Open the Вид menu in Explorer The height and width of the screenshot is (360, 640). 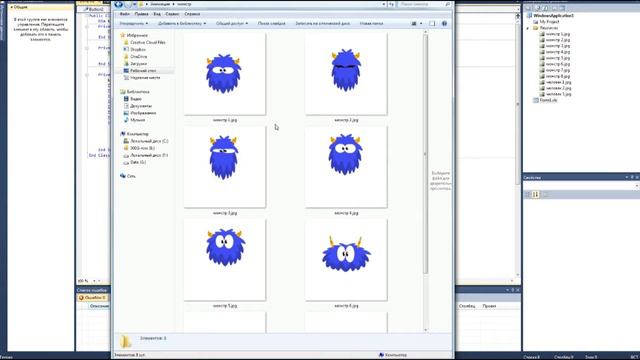(x=157, y=14)
